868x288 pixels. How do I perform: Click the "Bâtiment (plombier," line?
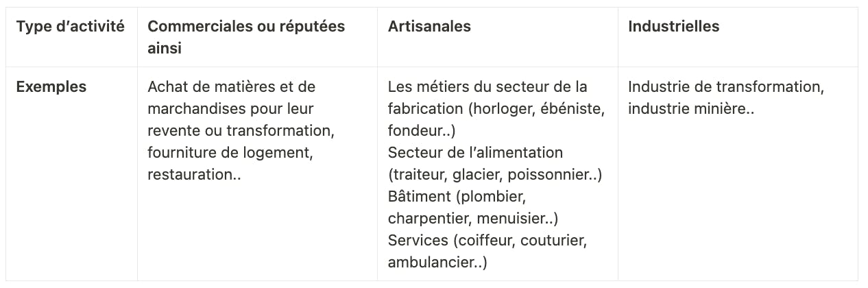[456, 197]
